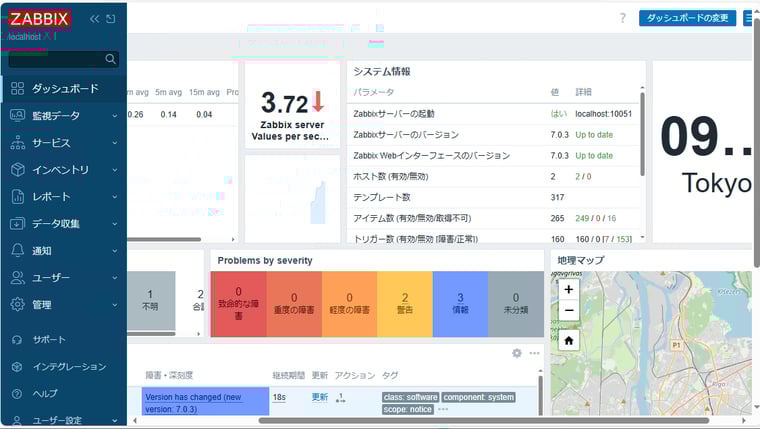Click the 管理 gear icon
The image size is (760, 429).
17,304
